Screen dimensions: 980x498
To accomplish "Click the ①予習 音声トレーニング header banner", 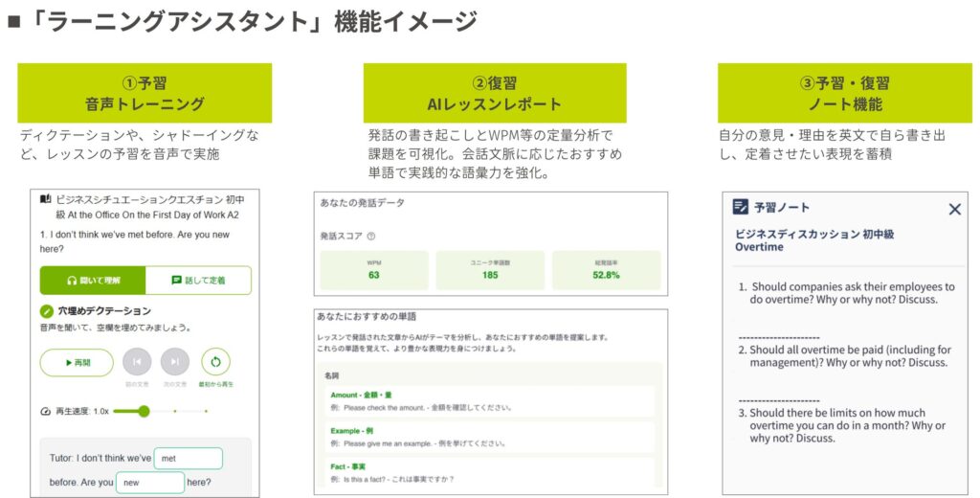I will coord(145,93).
